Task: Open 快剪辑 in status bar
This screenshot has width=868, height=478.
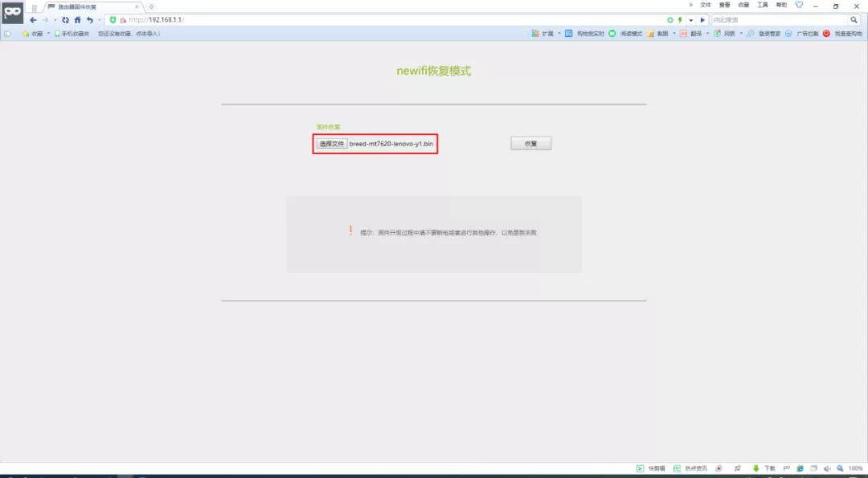Action: click(x=651, y=468)
